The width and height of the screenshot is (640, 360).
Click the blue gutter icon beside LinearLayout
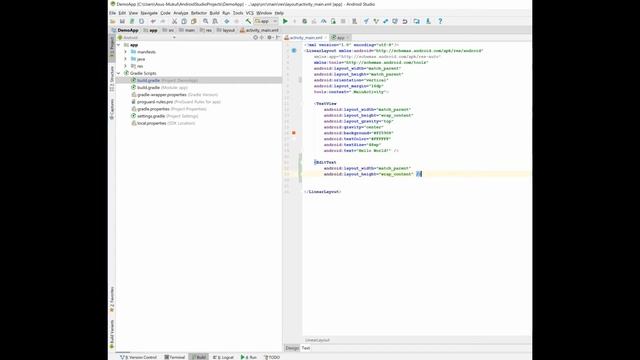[x=294, y=51]
